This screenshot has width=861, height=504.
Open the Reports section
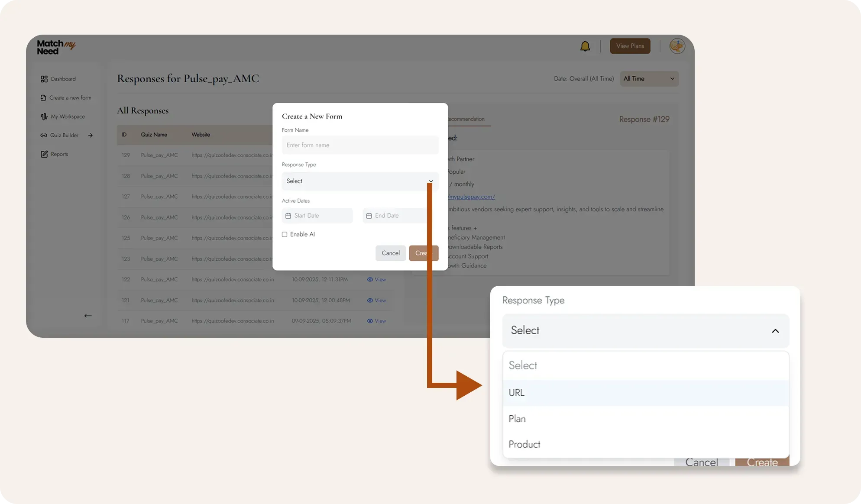tap(59, 154)
